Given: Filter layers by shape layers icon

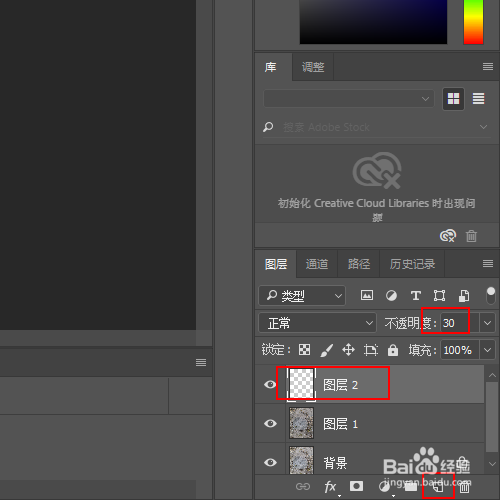Looking at the screenshot, I should [439, 296].
